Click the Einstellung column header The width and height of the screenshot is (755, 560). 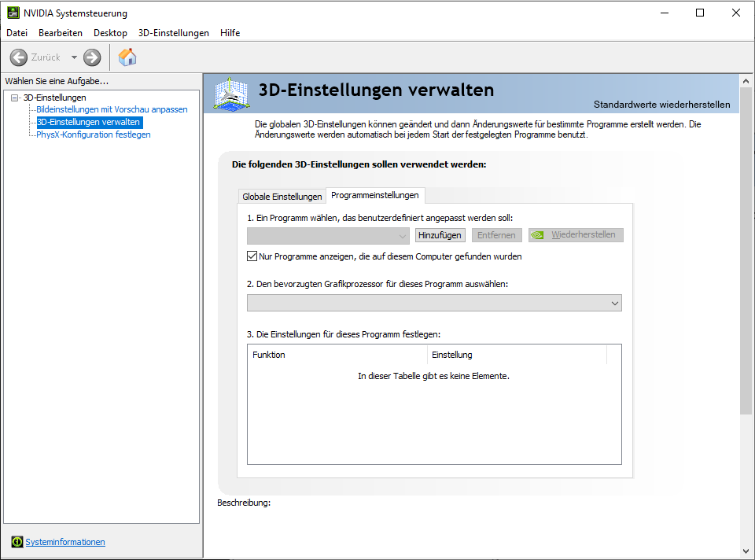click(x=517, y=355)
